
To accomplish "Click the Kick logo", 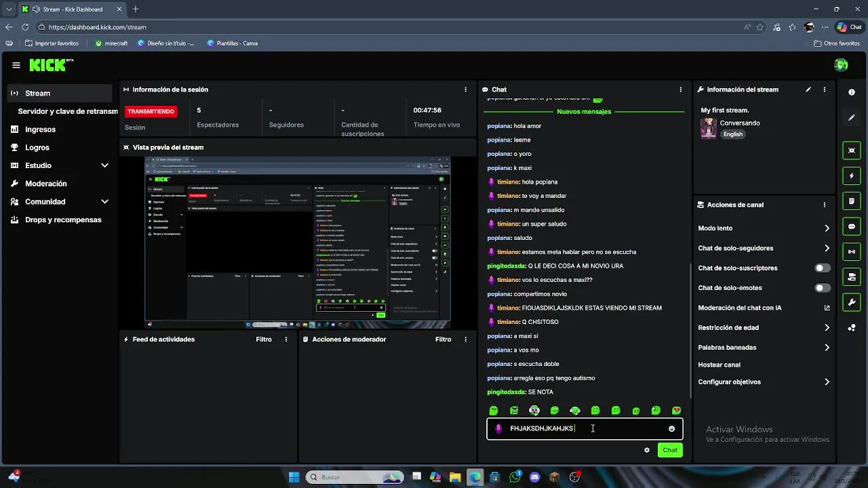I will [51, 65].
